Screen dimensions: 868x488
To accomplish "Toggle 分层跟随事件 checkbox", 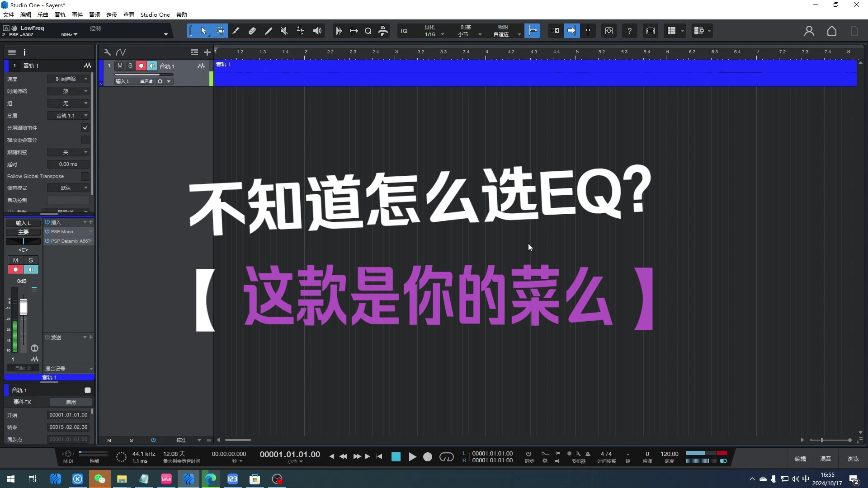I will point(85,128).
